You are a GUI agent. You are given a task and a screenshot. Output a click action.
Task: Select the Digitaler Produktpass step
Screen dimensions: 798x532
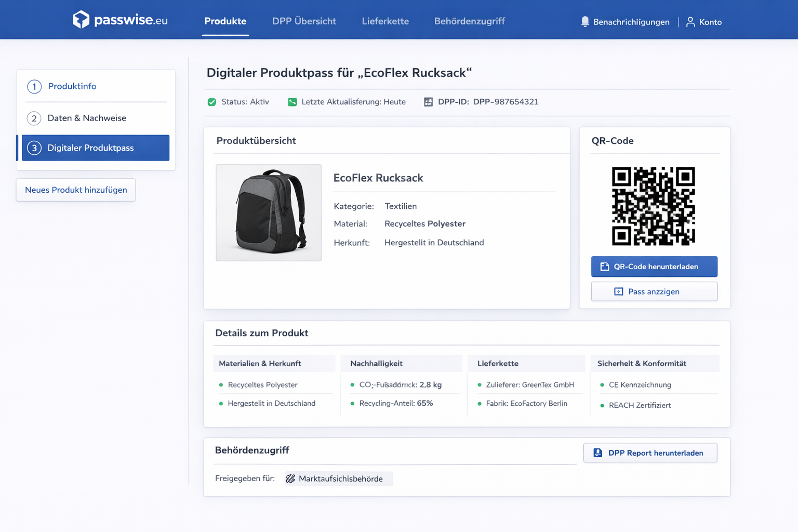coord(96,148)
